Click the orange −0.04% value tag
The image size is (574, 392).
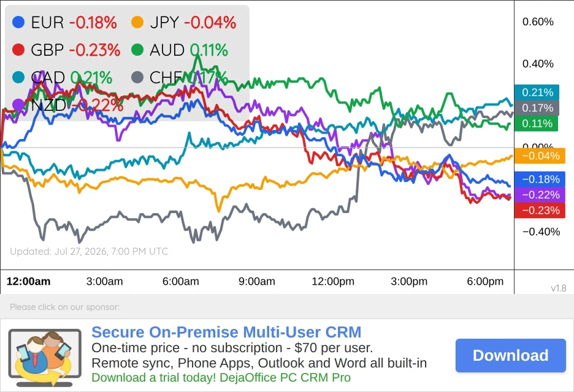point(540,156)
